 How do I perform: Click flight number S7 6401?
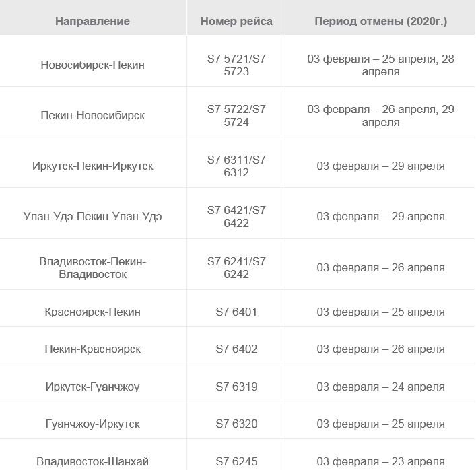(236, 312)
